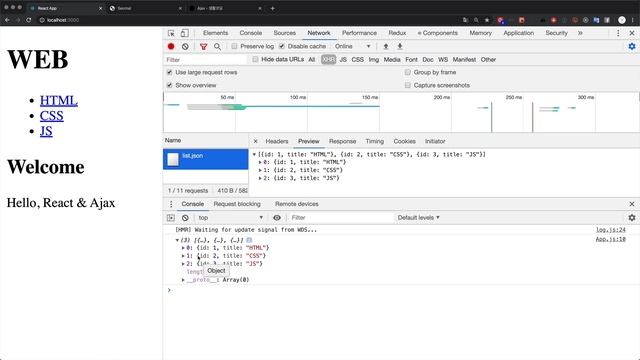Open the Response tab of request
Viewport: 640px width, 360px height.
(x=342, y=141)
